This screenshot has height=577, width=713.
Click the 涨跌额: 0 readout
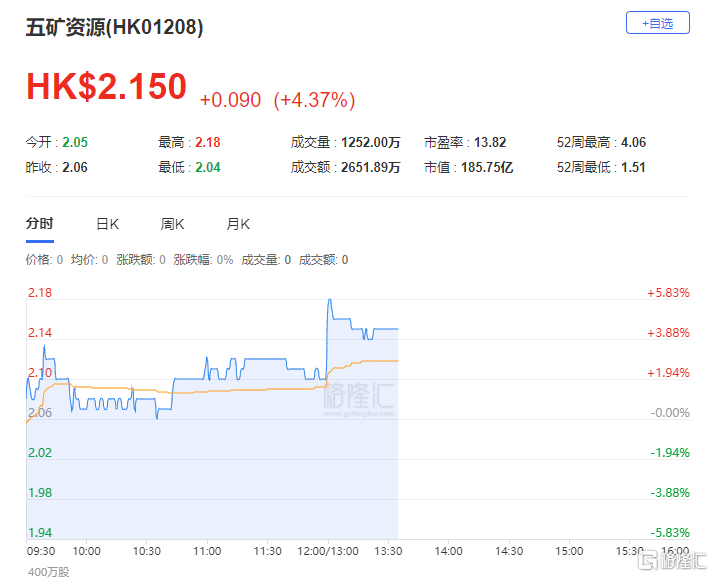141,260
